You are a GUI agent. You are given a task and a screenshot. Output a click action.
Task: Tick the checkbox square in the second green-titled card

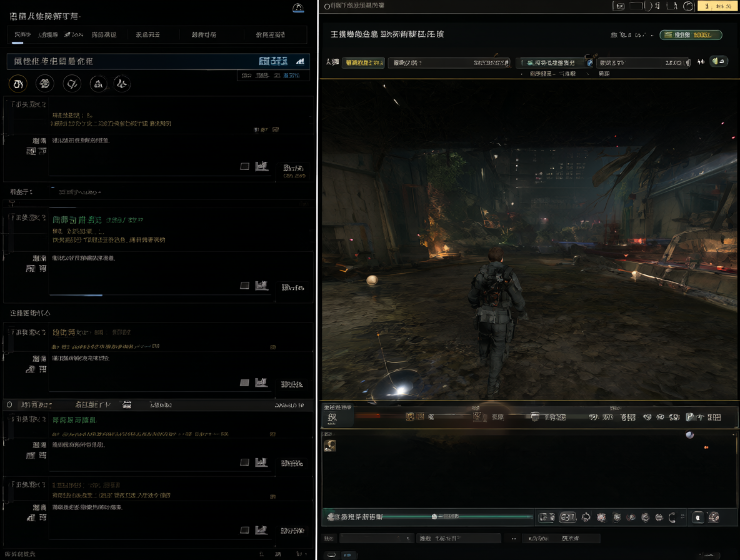pyautogui.click(x=244, y=286)
